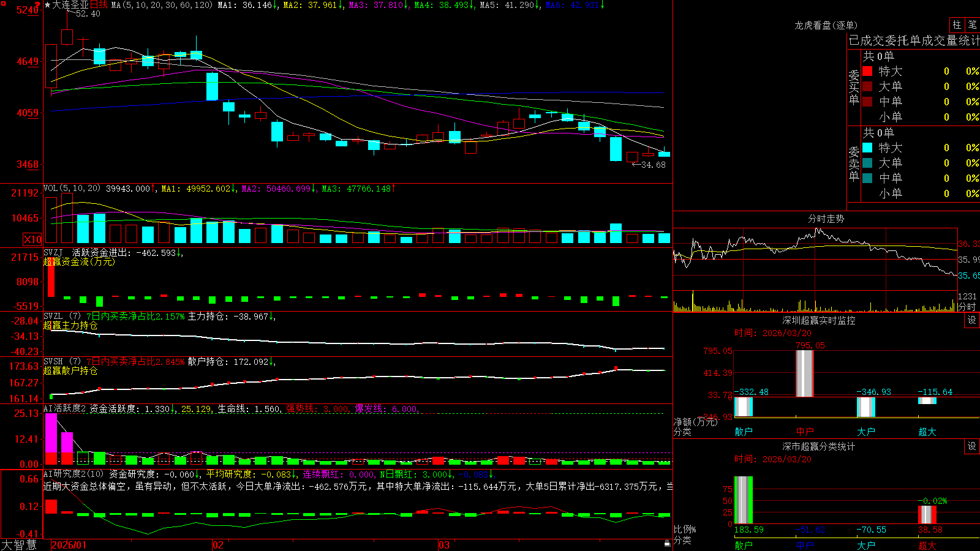Click the 超大 -115.64 bar in 深圳超赢实时监控
The height and width of the screenshot is (551, 980).
point(927,401)
